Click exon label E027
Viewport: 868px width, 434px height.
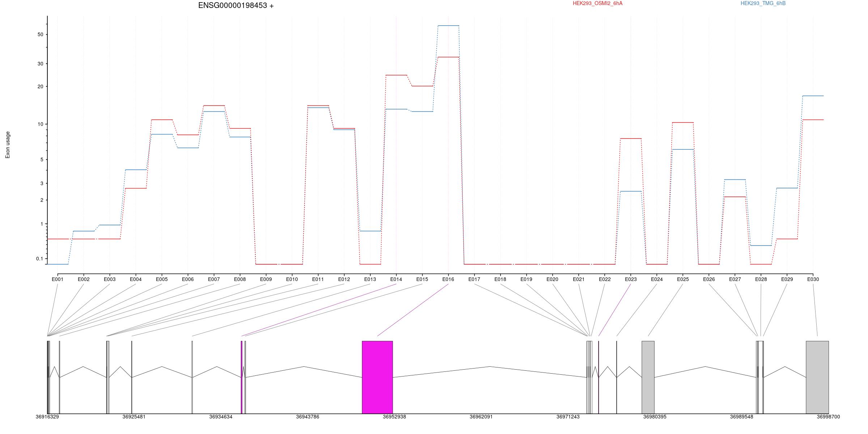click(x=735, y=279)
